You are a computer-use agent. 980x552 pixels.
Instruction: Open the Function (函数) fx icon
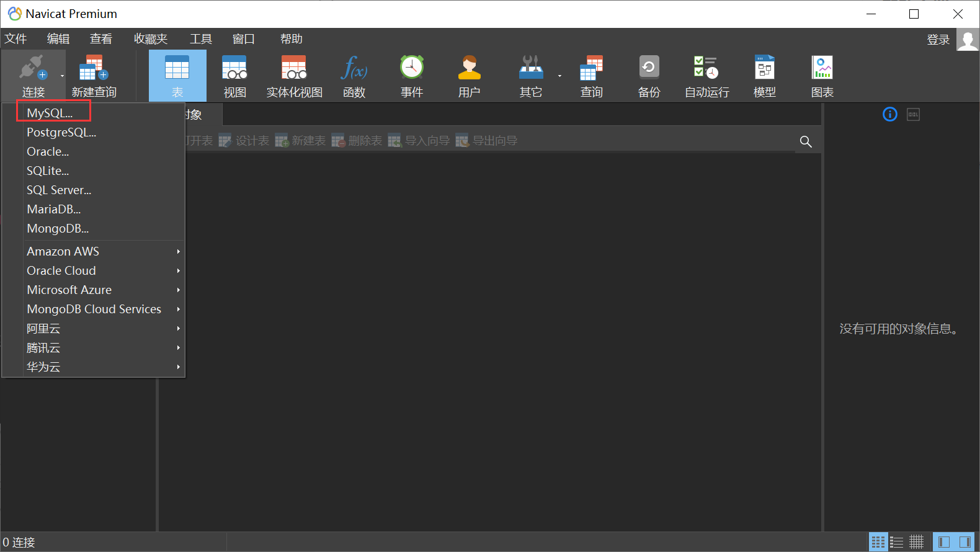(x=354, y=68)
